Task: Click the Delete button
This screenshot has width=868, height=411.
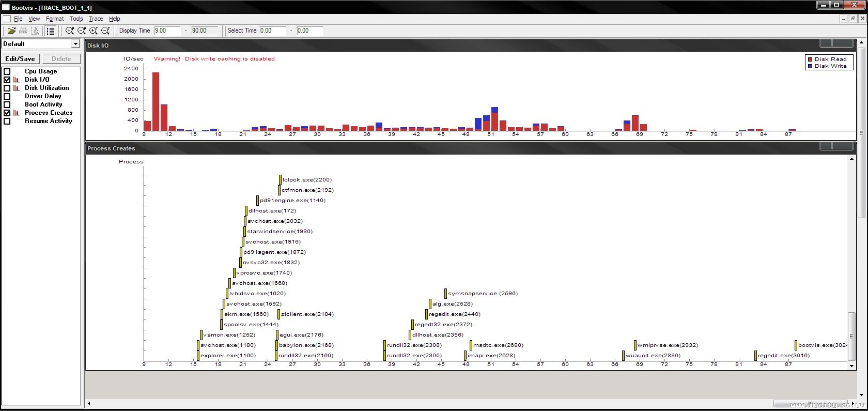Action: (61, 59)
